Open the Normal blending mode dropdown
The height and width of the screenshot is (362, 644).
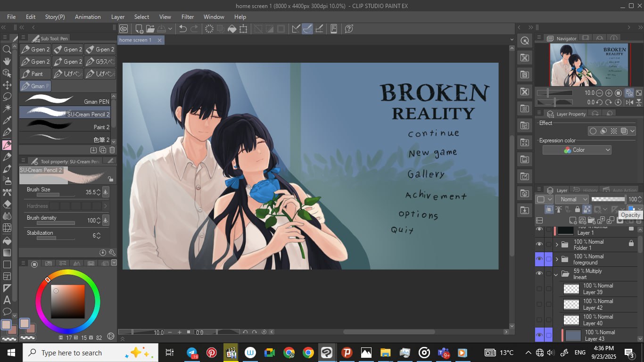pos(571,199)
